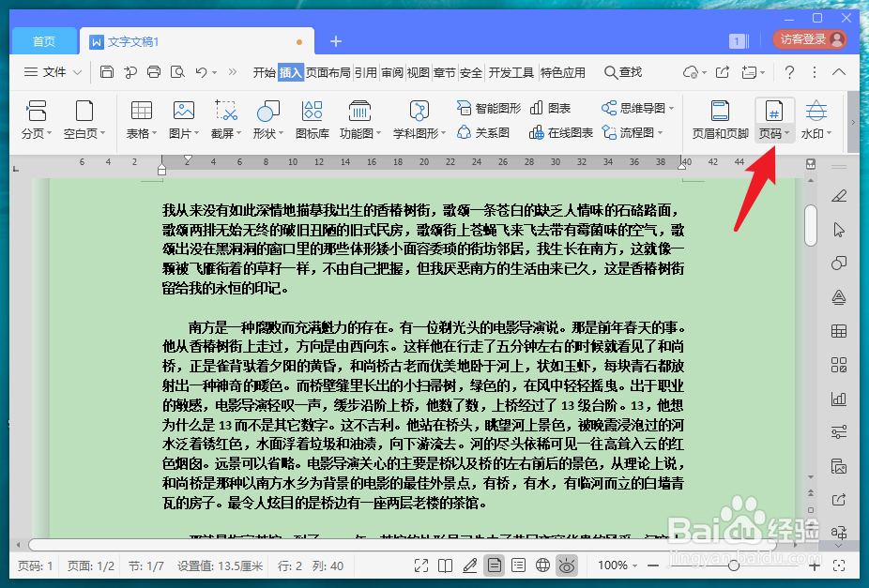Click the full screen icon in status bar

coord(421,565)
